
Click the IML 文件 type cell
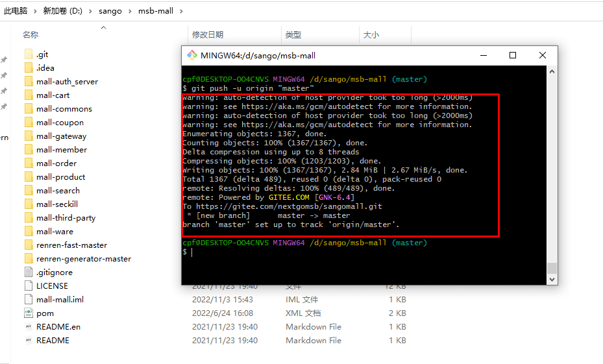(x=302, y=299)
